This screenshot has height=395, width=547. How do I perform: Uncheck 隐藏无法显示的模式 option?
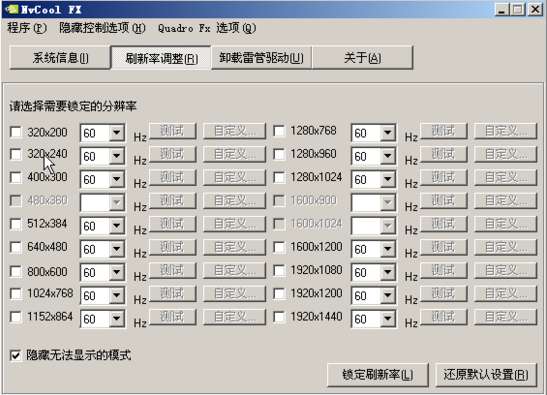coord(16,355)
